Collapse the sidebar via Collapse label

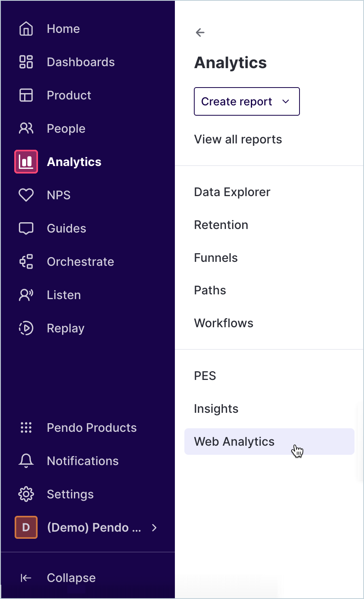(71, 578)
